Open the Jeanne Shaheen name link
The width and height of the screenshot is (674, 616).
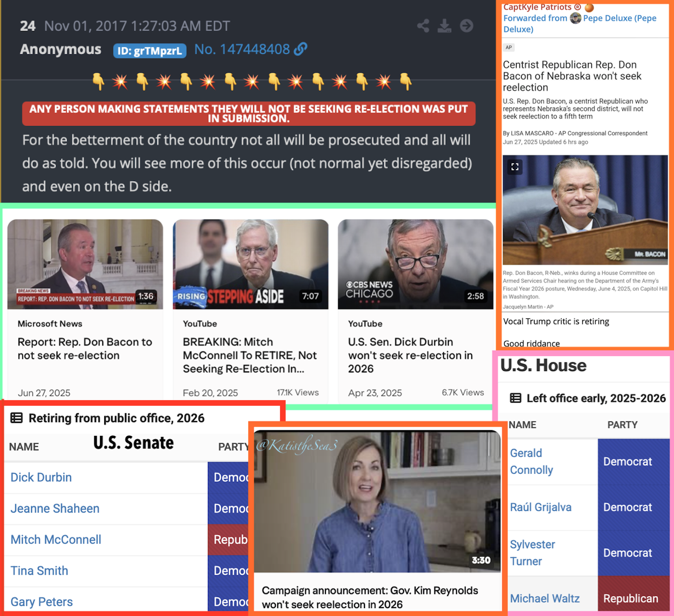coord(55,509)
